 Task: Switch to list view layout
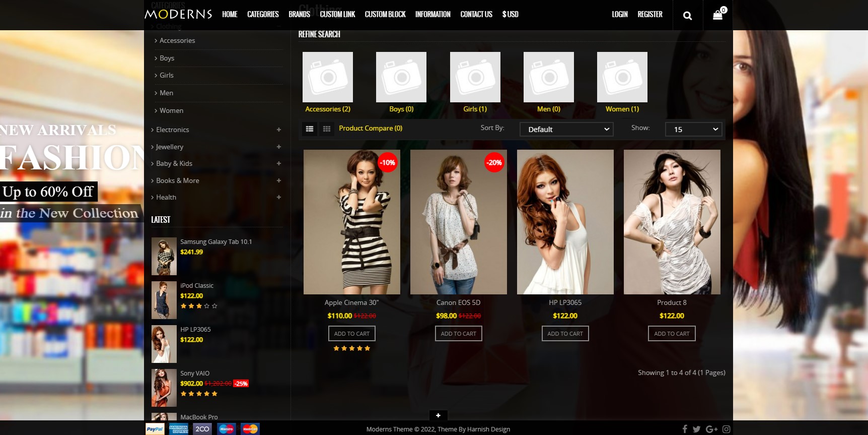click(310, 129)
